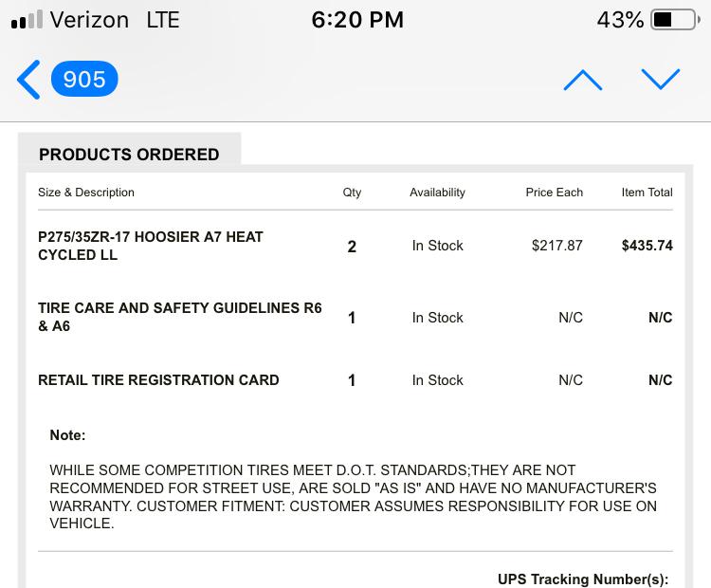Tap the Verizon LTE carrier label
Screen dimensions: 711x588
pos(115,20)
